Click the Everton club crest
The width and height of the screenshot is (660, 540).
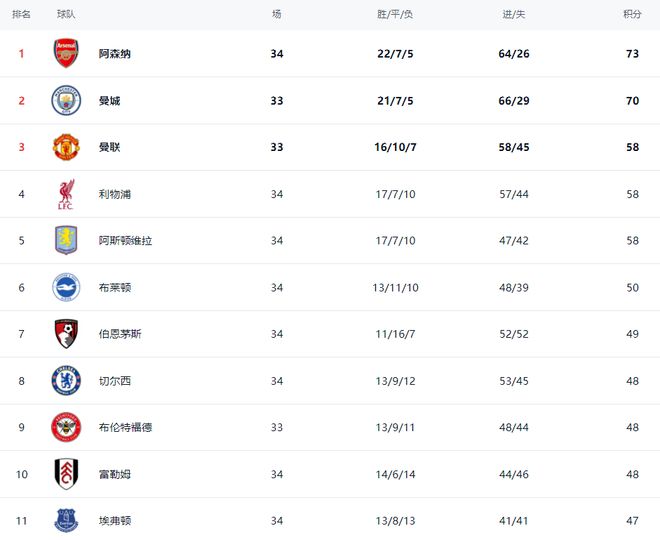[66, 520]
